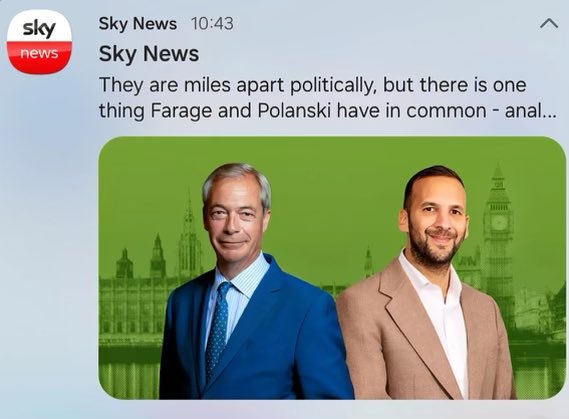Tap the bearded man in the tan blazer
Viewport: 569px width, 419px height.
tap(428, 285)
